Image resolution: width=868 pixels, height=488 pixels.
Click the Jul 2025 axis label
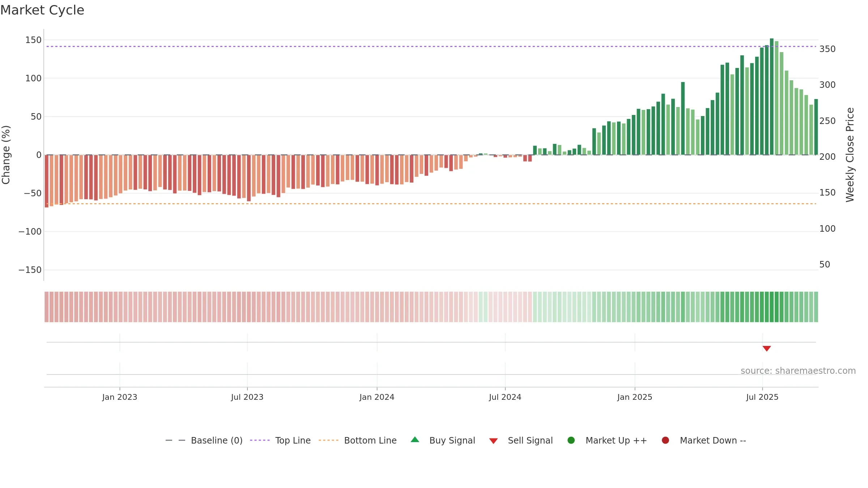pos(762,397)
